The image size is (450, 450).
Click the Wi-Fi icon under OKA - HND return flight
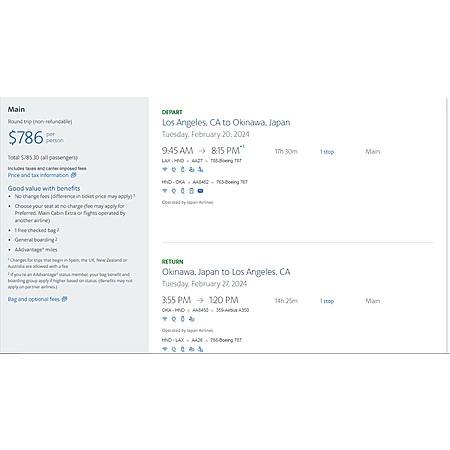165,319
